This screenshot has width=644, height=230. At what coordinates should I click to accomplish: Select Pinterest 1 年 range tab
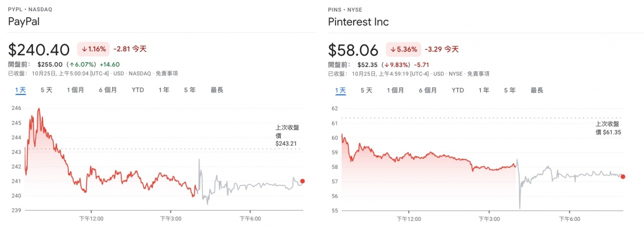[484, 90]
